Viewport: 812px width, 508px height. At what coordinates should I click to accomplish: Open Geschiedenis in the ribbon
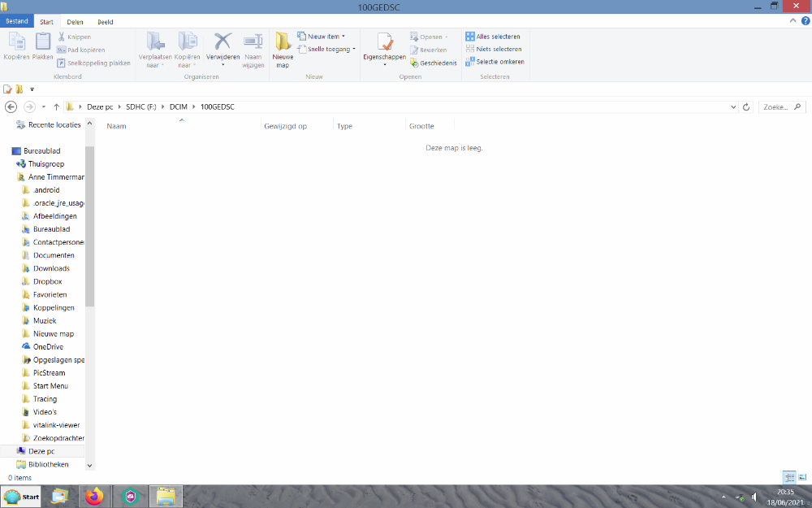click(433, 63)
